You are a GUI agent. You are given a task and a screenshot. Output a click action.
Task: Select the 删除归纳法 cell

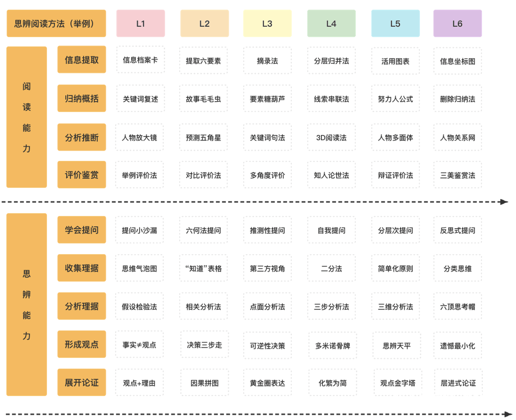click(x=457, y=99)
